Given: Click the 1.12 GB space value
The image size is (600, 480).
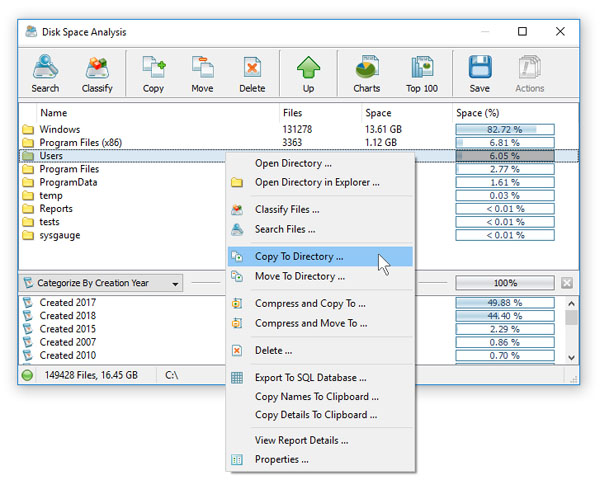Looking at the screenshot, I should point(381,143).
